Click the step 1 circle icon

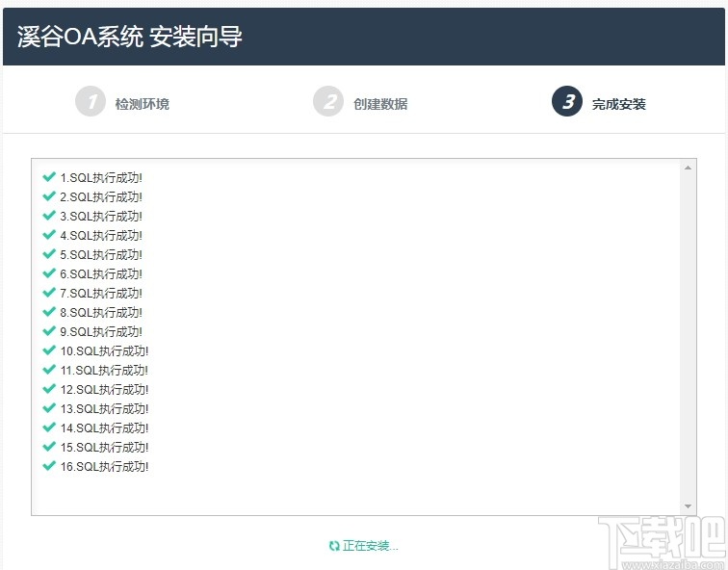point(91,101)
